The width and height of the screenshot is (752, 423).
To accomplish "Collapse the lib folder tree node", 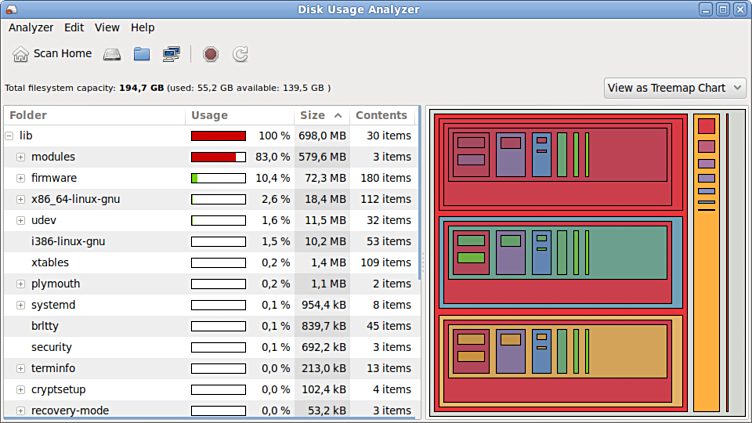I will (9, 136).
